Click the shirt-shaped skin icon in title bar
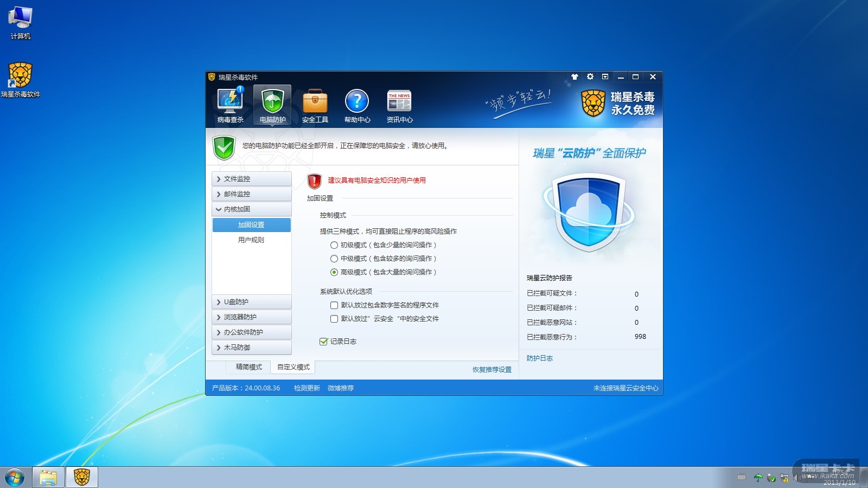Image resolution: width=868 pixels, height=488 pixels. [x=575, y=77]
